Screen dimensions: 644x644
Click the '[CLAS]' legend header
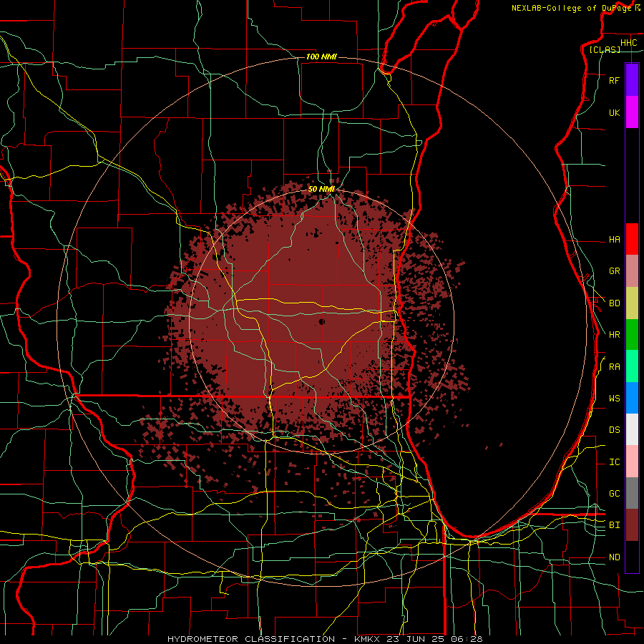coord(605,49)
